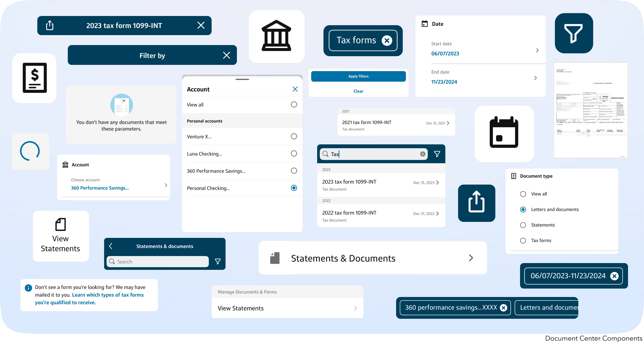The height and width of the screenshot is (343, 644).
Task: Click the large share icon tile
Action: click(x=476, y=203)
